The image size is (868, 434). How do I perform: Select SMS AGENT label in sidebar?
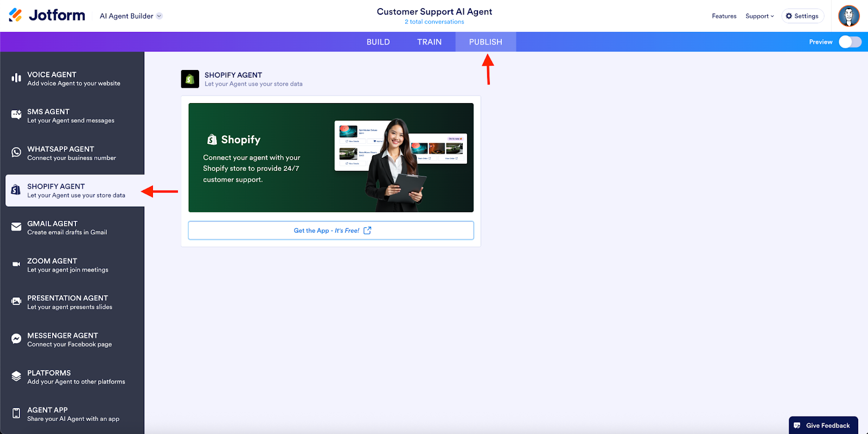(x=48, y=112)
